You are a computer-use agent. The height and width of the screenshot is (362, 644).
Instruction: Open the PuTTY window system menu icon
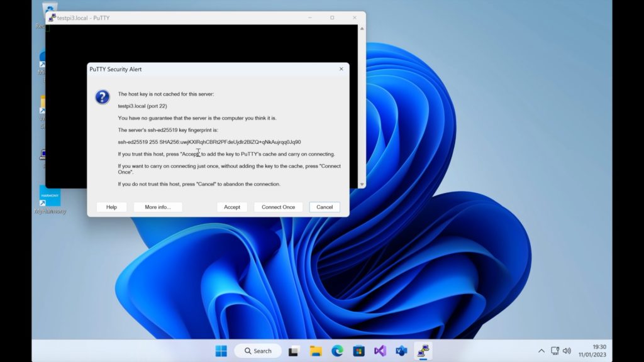coord(52,18)
